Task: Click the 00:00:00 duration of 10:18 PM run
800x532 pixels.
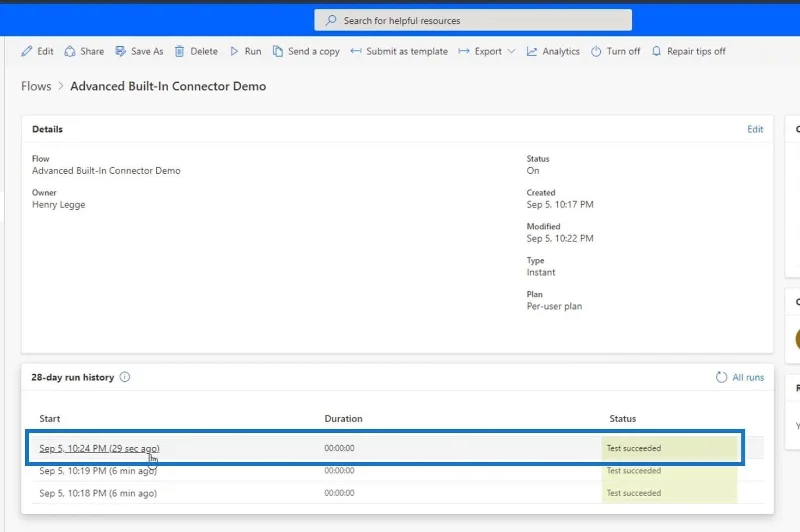Action: [339, 493]
